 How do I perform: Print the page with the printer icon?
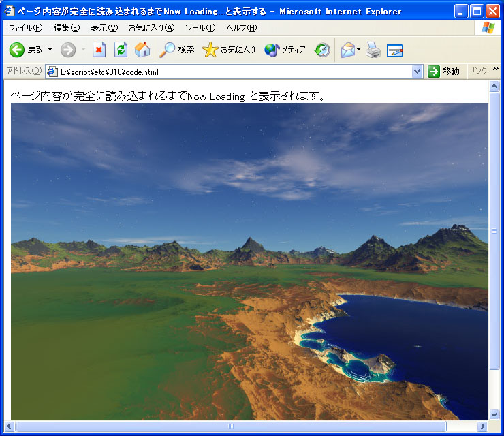373,50
